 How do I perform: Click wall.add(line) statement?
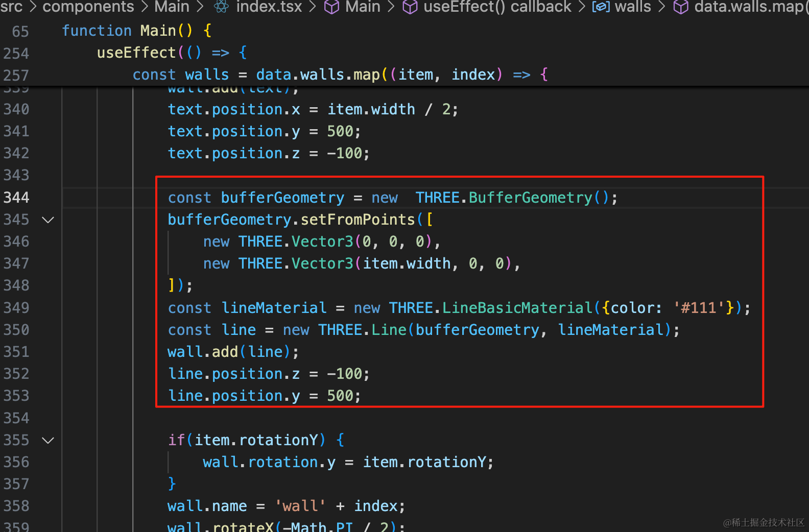pos(233,352)
